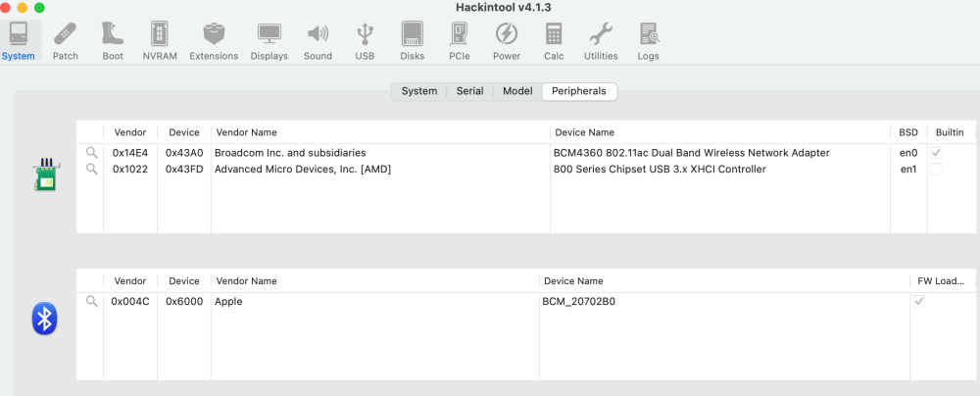
Task: Select device ID 0x43A0 cell
Action: tap(184, 152)
